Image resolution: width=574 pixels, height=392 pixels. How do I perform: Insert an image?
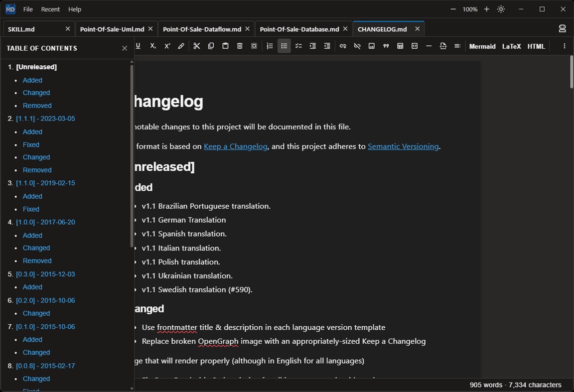372,46
